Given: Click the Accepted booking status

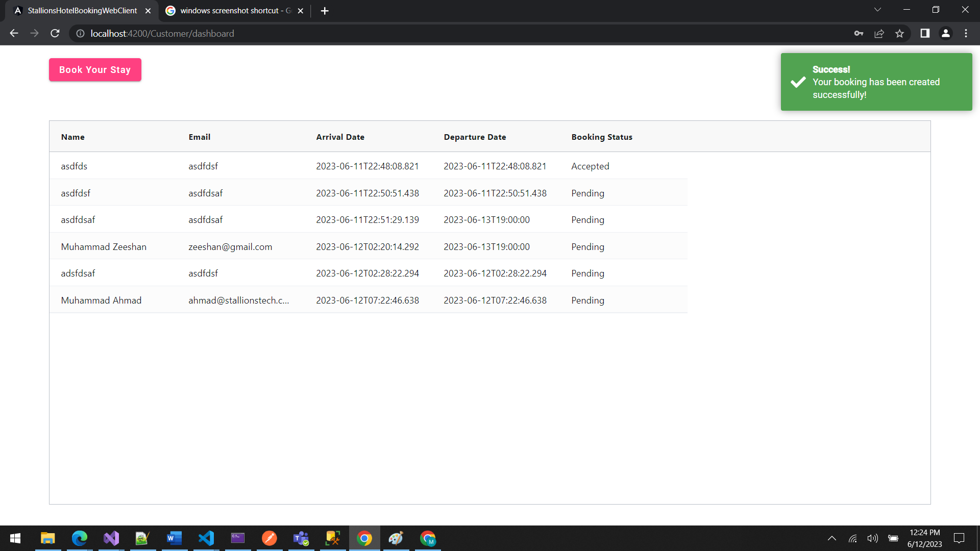Looking at the screenshot, I should (590, 166).
